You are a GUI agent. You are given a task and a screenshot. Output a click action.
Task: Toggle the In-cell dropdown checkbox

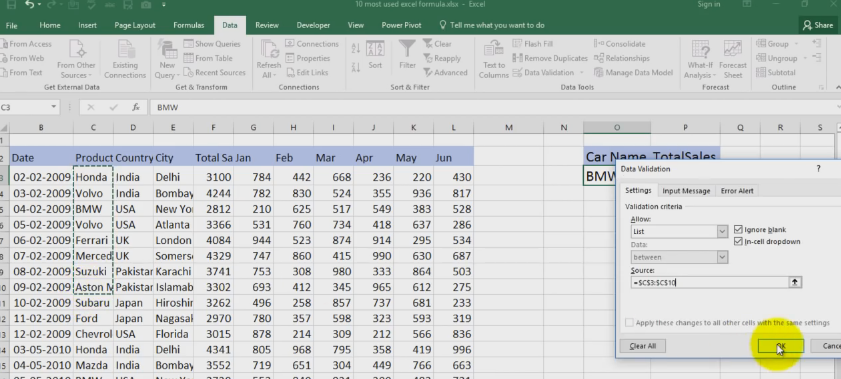(x=738, y=241)
